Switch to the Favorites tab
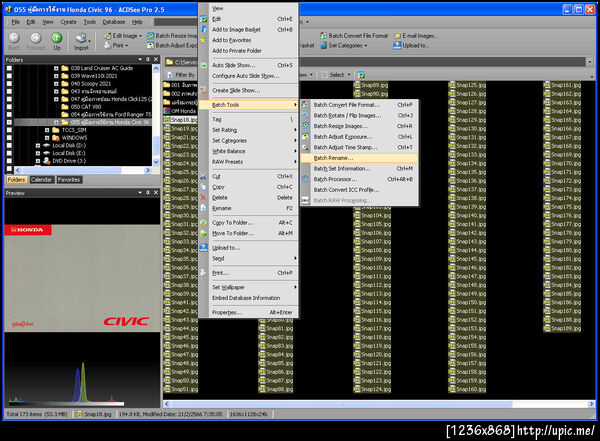Screen dimensions: 600x441 coord(69,180)
